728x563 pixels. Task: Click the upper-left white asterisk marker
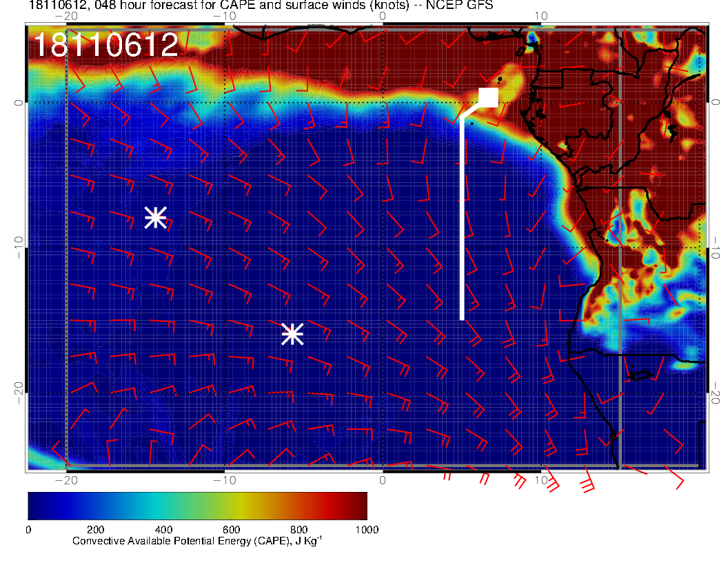[x=155, y=217]
